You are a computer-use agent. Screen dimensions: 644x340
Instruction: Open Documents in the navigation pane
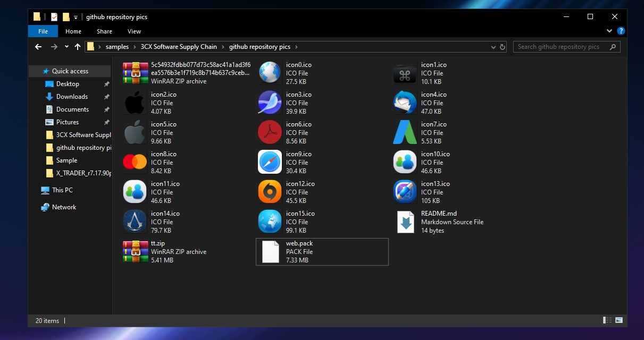pos(72,109)
